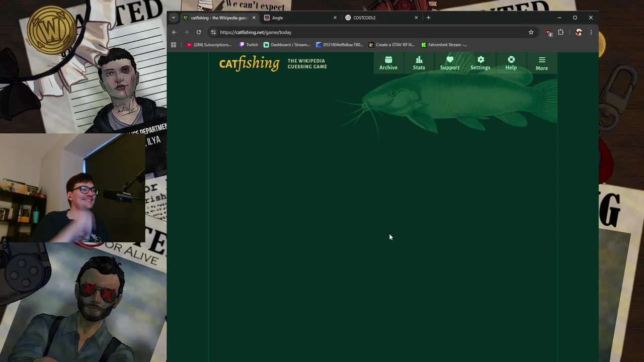The image size is (644, 362).
Task: Expand the More hamburger menu
Action: [x=541, y=63]
